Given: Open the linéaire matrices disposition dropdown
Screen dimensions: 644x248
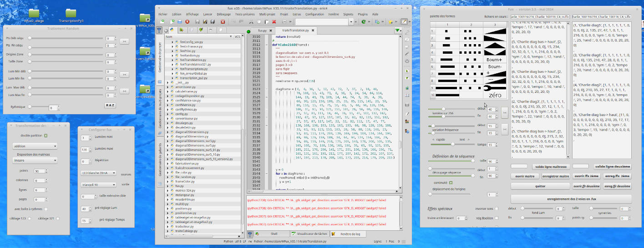Looking at the screenshot, I should click(35, 161).
